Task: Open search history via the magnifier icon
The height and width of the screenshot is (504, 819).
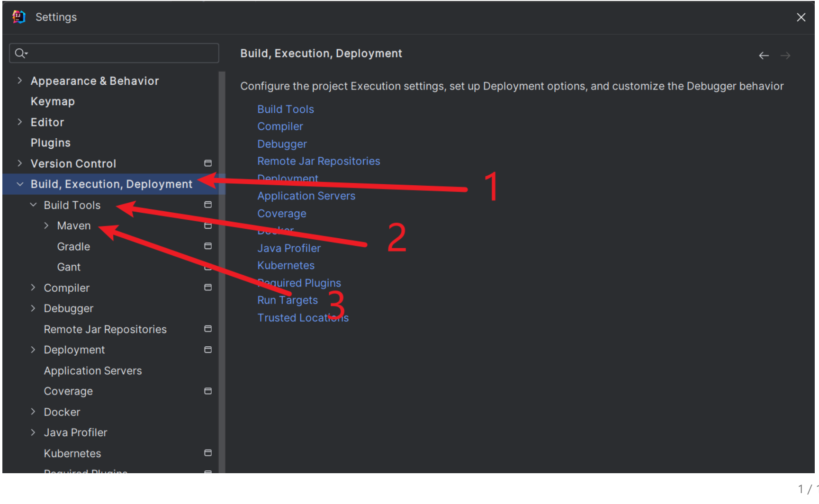Action: 21,53
